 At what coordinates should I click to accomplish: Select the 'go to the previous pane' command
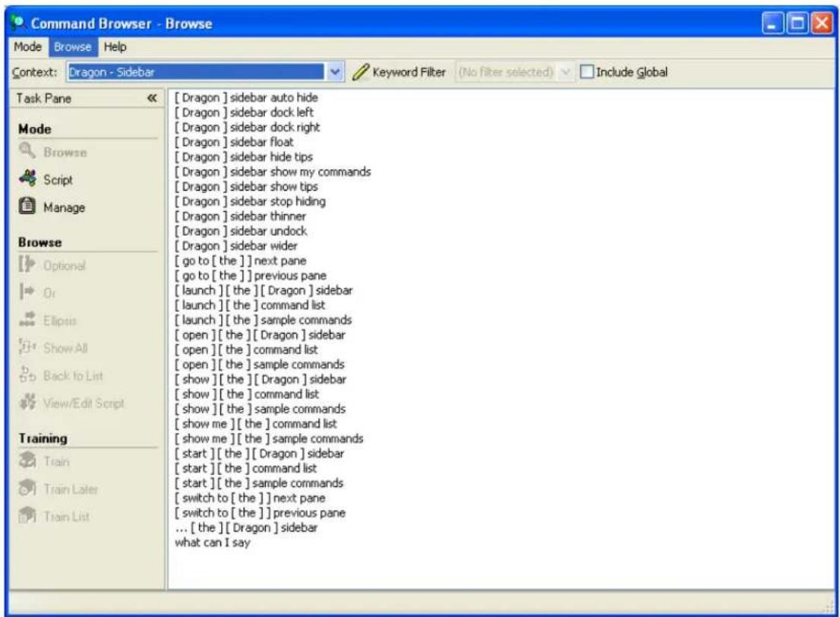coord(251,276)
